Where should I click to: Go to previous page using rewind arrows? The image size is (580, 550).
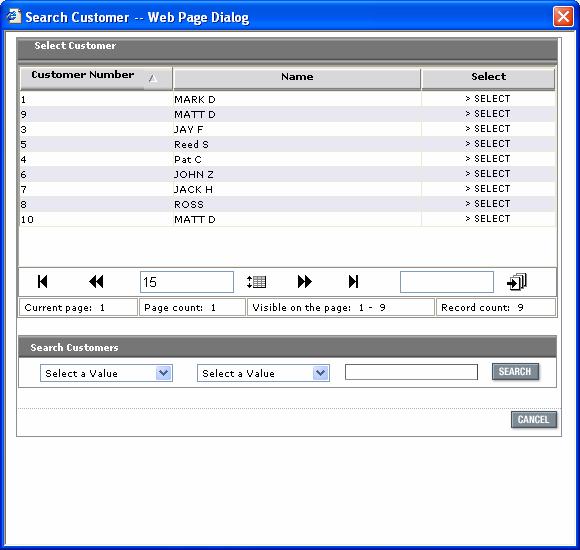[96, 282]
